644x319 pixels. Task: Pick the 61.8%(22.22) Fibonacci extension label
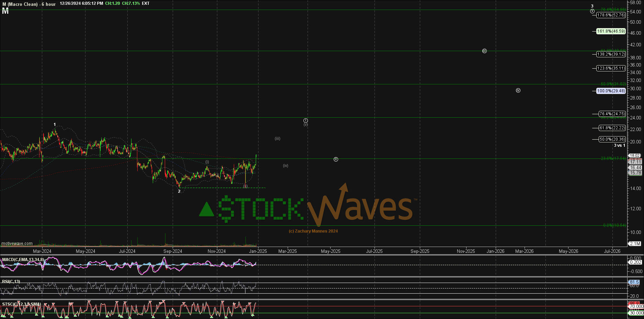tap(612, 128)
